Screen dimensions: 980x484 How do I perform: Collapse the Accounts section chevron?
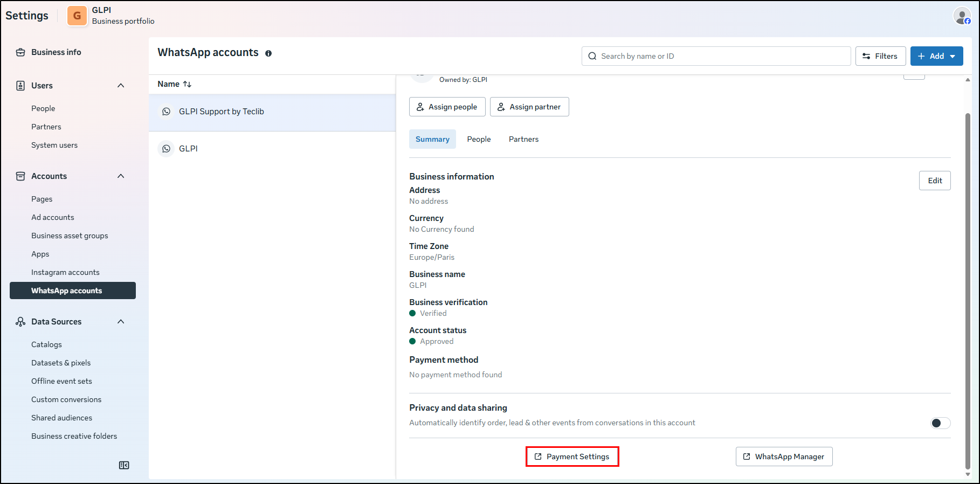pos(121,176)
